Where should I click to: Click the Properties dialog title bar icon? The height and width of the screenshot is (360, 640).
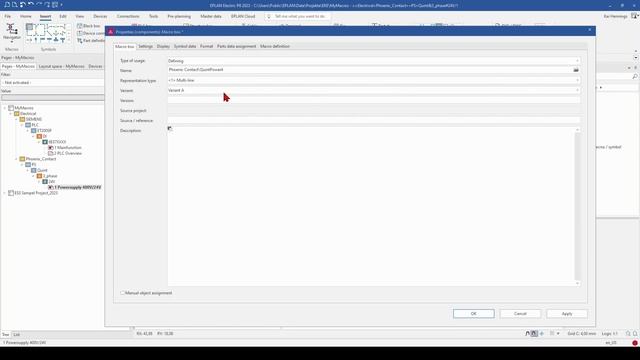(x=111, y=31)
